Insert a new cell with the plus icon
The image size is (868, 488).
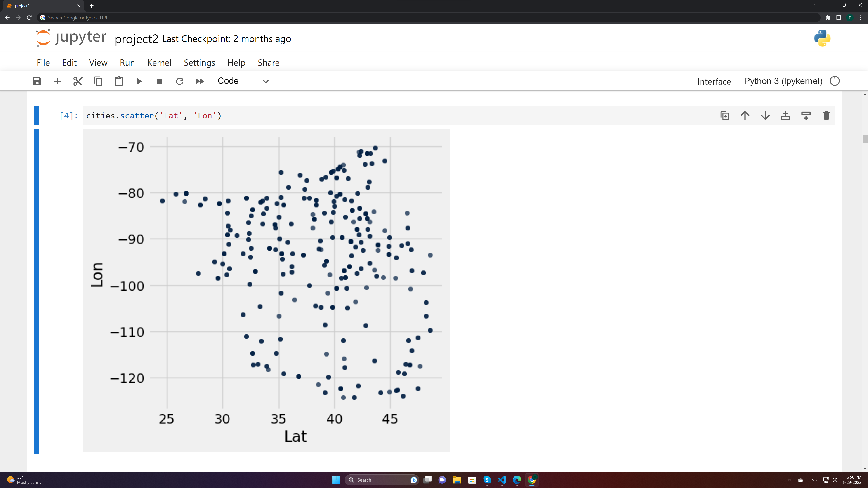tap(58, 81)
